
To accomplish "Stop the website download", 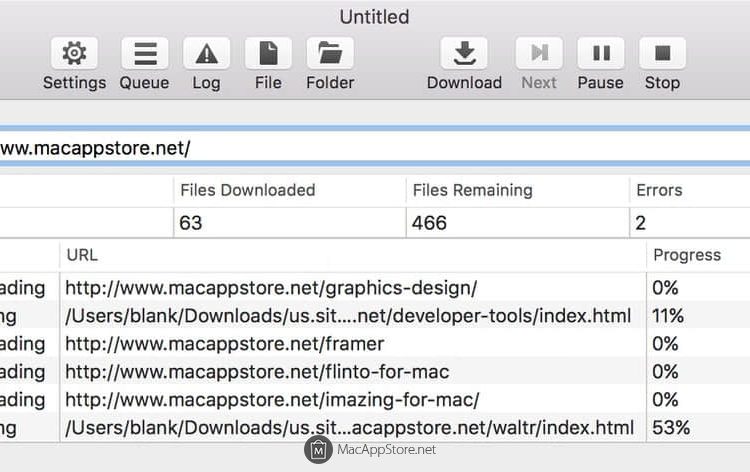I will click(x=662, y=54).
